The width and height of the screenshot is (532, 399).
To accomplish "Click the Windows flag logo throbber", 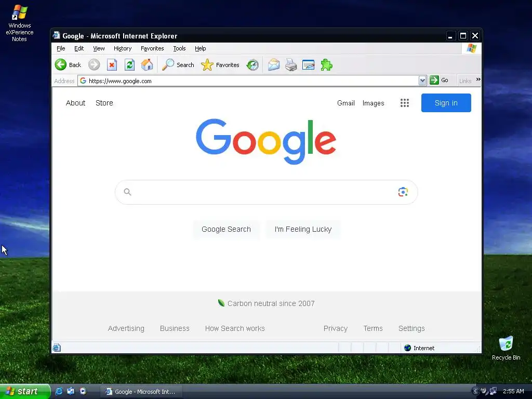I will point(471,48).
